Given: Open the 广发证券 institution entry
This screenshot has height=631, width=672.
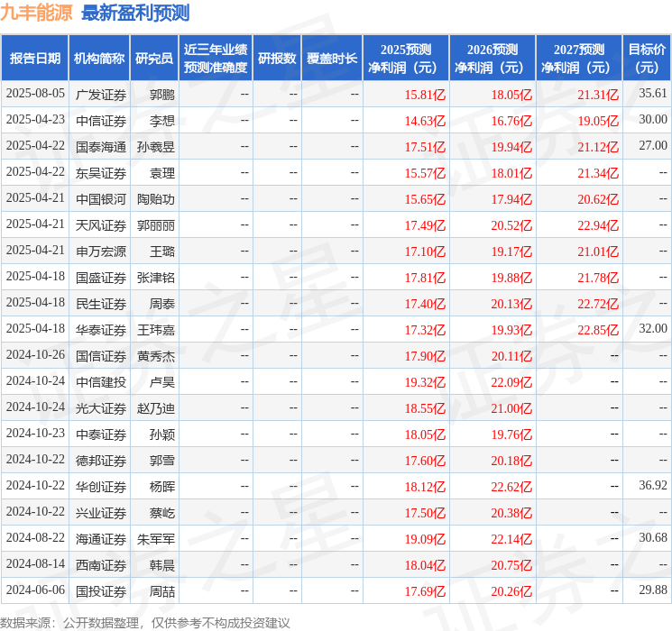Looking at the screenshot, I should tap(99, 94).
